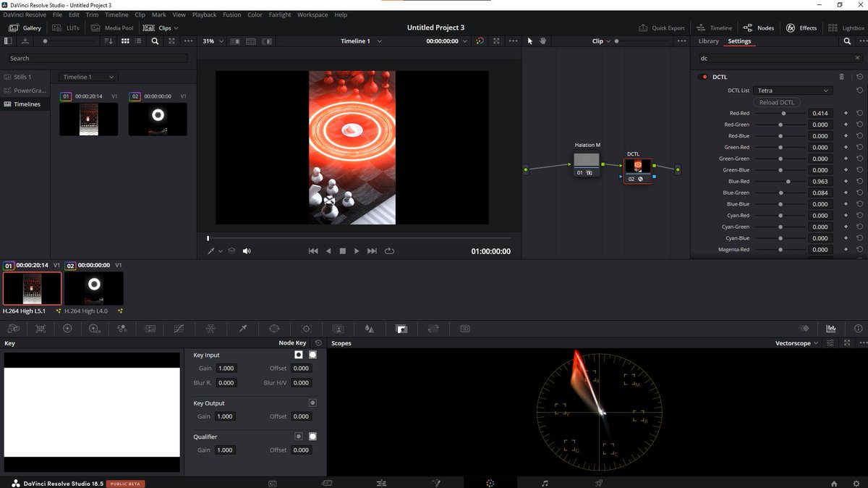868x488 pixels.
Task: Delete the DCTL effect with trash icon
Action: coord(841,77)
